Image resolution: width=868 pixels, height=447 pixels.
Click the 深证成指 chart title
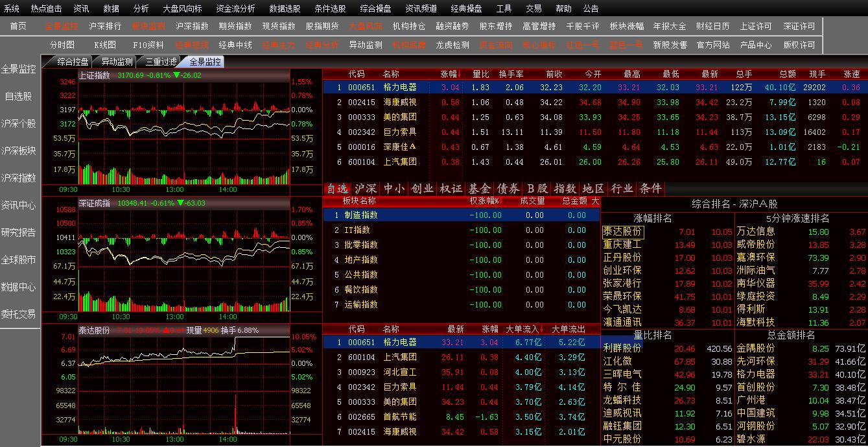[95, 203]
